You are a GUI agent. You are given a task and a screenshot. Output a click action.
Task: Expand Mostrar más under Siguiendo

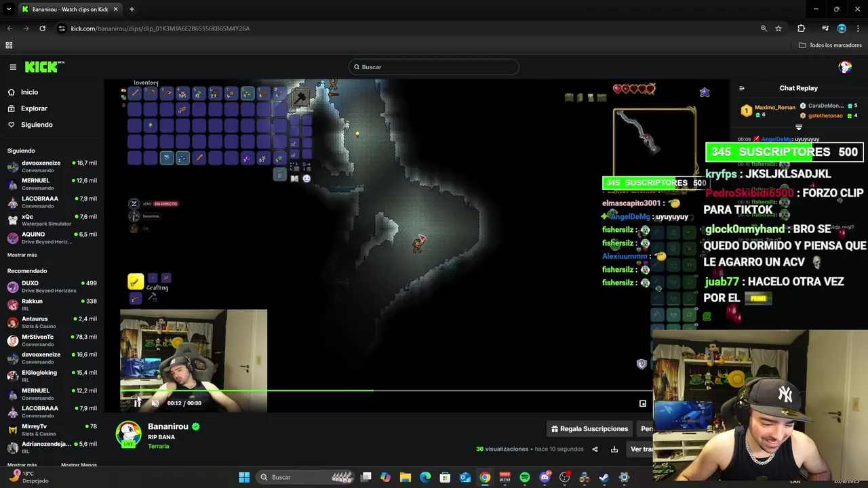22,255
